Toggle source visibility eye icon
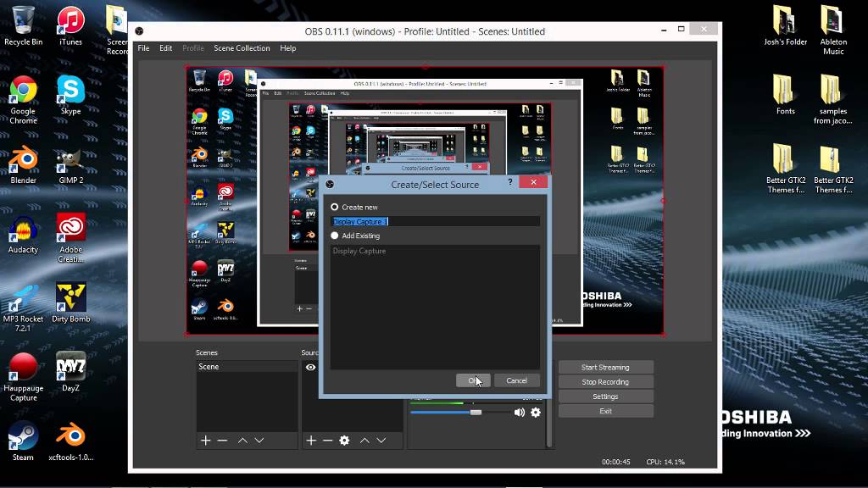 (310, 367)
